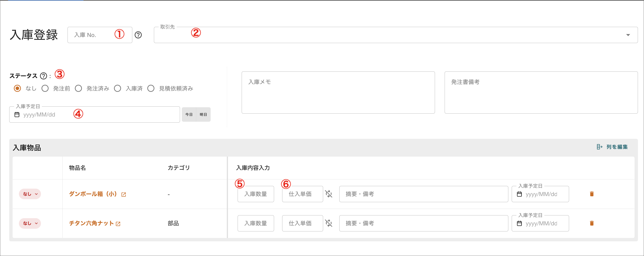Click 摘要・備考 field for ダンボール箱（小）
Viewport: 644px width, 256px height.
[423, 194]
